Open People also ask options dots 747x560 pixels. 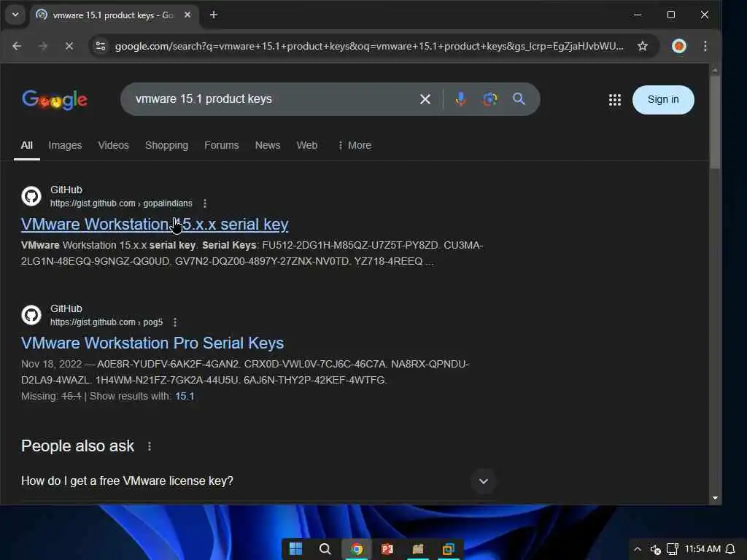pyautogui.click(x=150, y=446)
